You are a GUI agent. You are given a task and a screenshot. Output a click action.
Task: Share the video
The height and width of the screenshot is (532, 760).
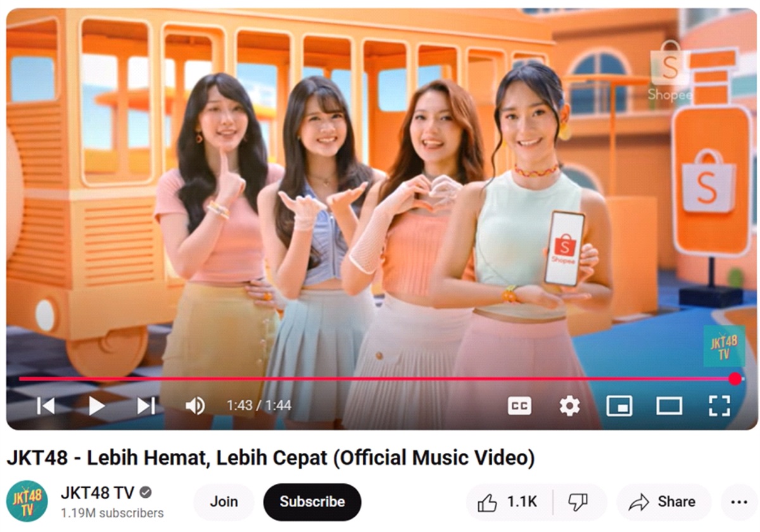coord(662,502)
